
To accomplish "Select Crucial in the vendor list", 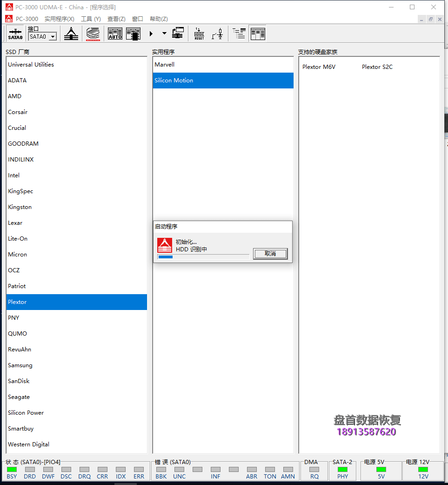I will pyautogui.click(x=77, y=128).
